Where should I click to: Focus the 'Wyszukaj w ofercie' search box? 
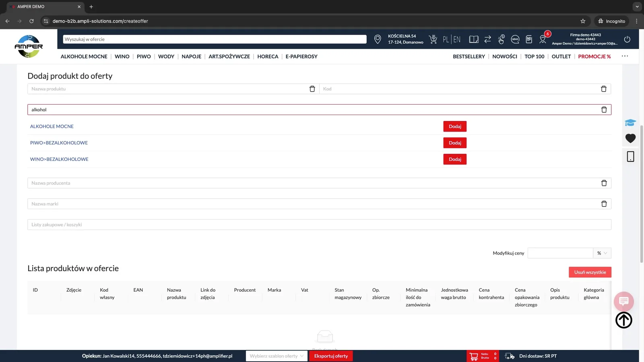215,39
